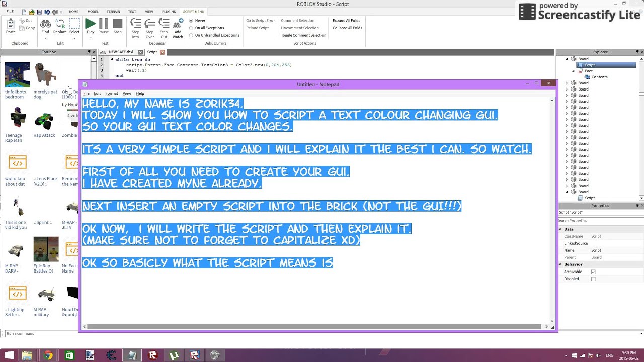Click Go to Script Error
This screenshot has height=362, width=644.
(x=260, y=21)
